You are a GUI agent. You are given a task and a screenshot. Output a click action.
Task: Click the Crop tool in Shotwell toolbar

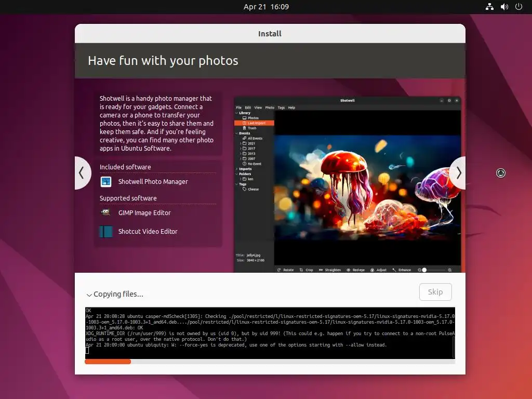click(307, 270)
